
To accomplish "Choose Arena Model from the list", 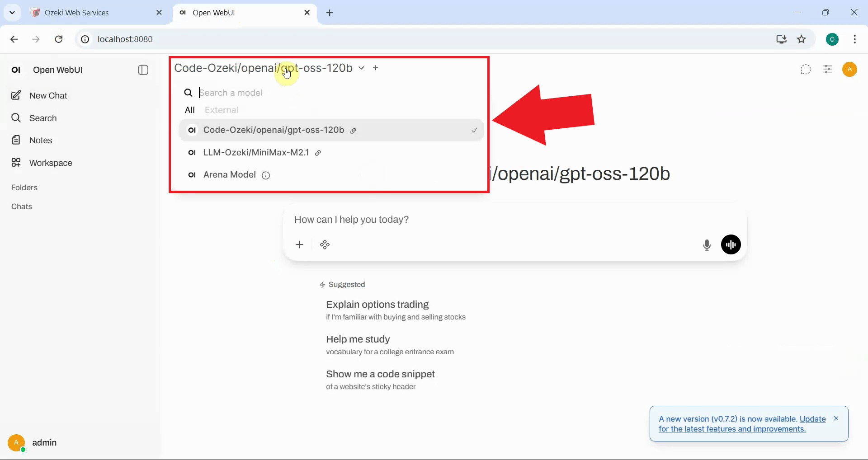I will point(229,175).
